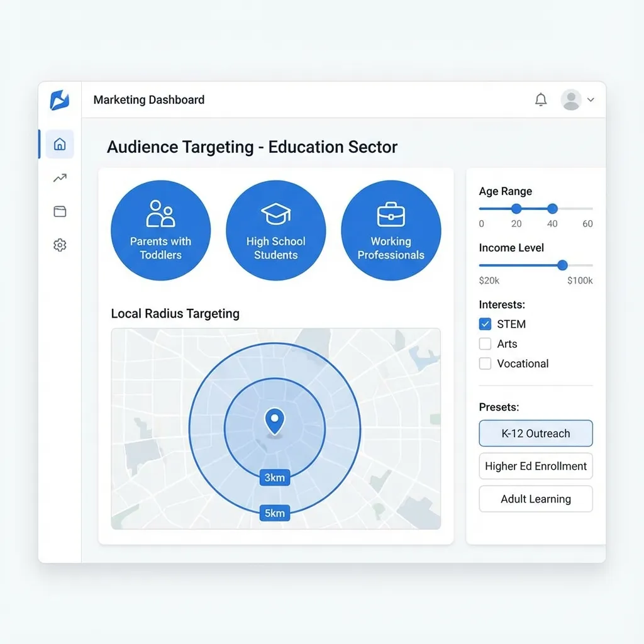This screenshot has height=644, width=644.
Task: Click the location pin on the map
Action: (x=275, y=421)
